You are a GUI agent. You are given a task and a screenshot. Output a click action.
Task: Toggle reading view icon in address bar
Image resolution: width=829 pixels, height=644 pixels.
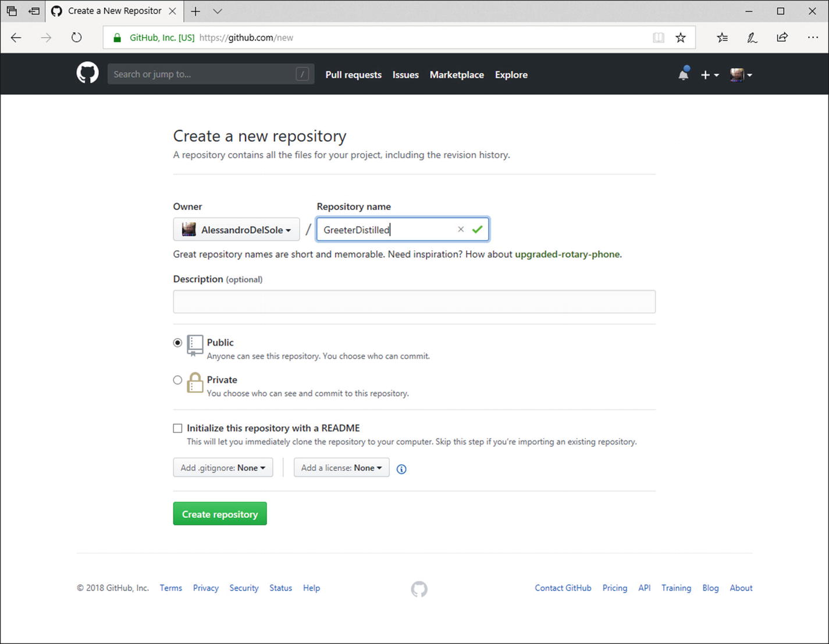click(x=658, y=38)
